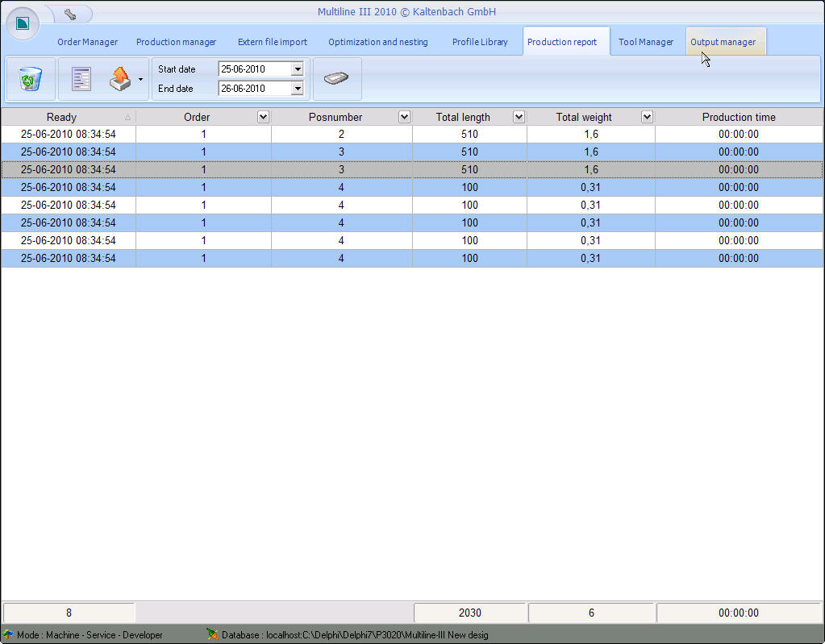Open the report list document icon

pyautogui.click(x=81, y=79)
